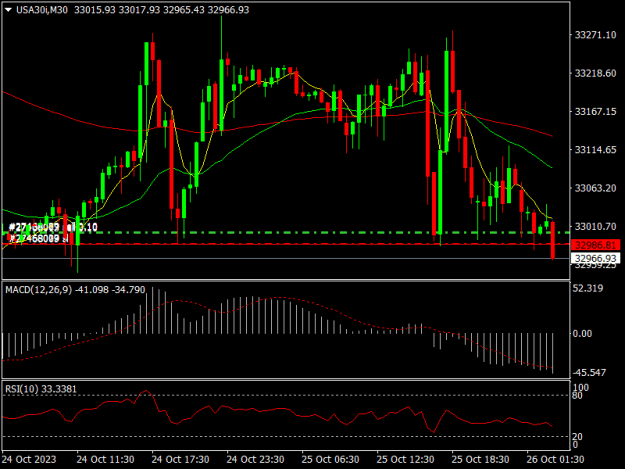Select the current price tag 32966.93
Image resolution: width=625 pixels, height=469 pixels.
coord(596,259)
